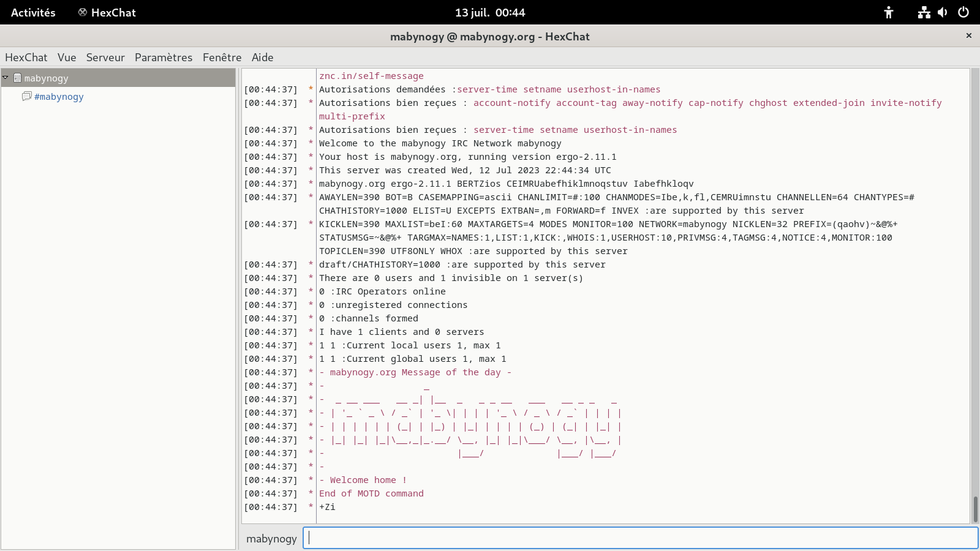Click the '+Zi' mode line
The image size is (980, 551).
pyautogui.click(x=327, y=507)
